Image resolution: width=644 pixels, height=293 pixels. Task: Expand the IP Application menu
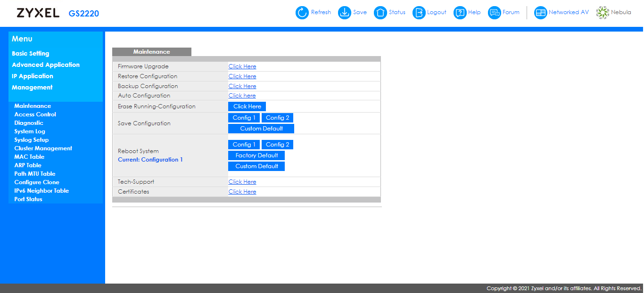coord(33,76)
